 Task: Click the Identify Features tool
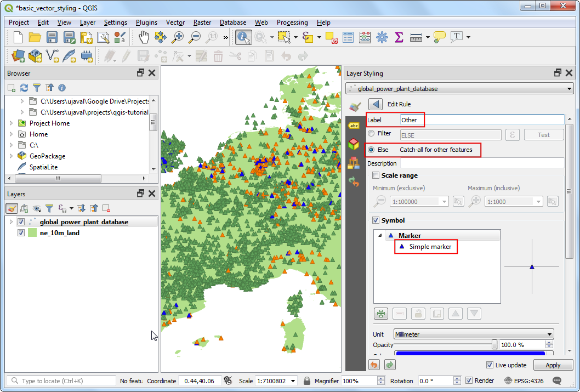pos(243,37)
